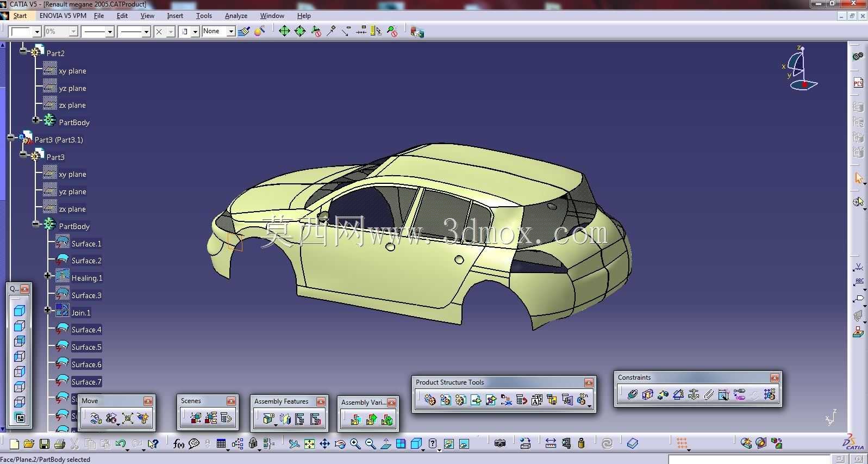
Task: Click the Print icon in the bottom toolbar
Action: (x=60, y=444)
